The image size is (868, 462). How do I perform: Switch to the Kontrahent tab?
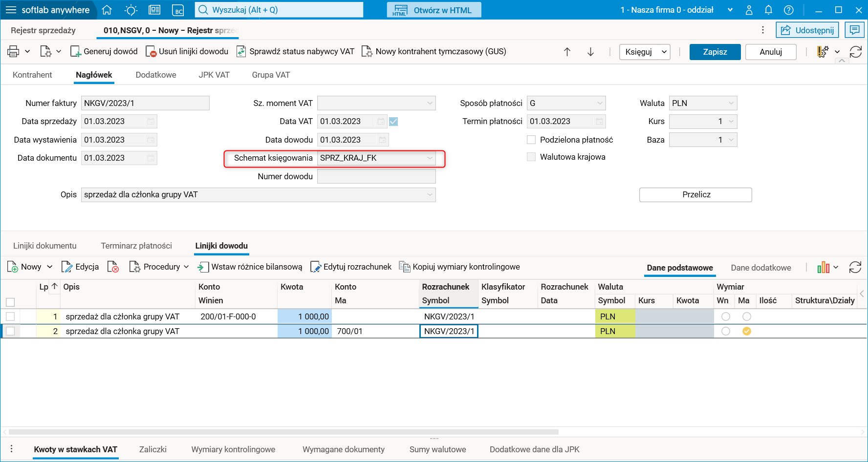[32, 75]
